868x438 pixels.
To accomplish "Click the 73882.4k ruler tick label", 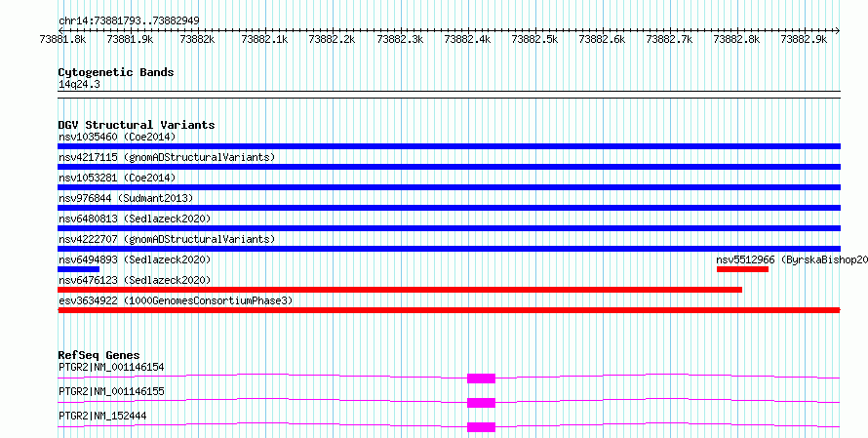I will (x=467, y=39).
